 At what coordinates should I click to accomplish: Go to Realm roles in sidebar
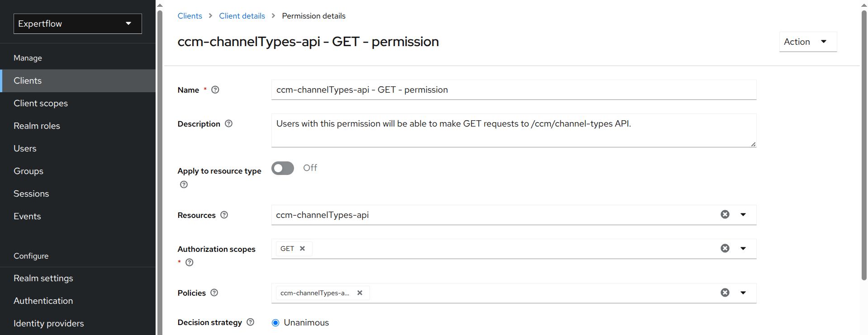point(37,126)
